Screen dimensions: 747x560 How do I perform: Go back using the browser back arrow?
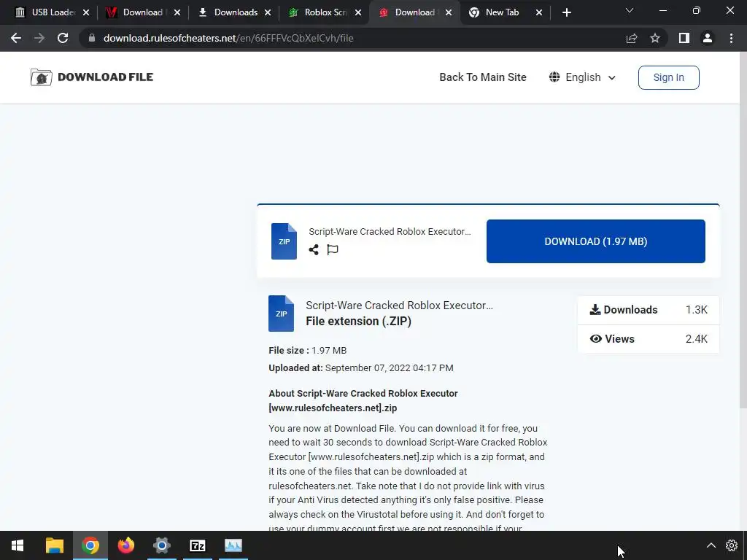coord(16,38)
